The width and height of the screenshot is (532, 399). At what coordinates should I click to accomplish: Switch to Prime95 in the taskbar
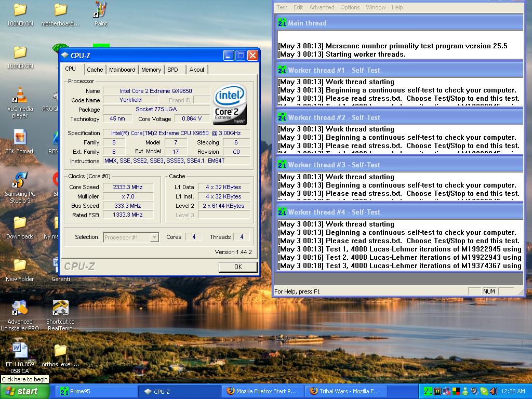pos(96,391)
